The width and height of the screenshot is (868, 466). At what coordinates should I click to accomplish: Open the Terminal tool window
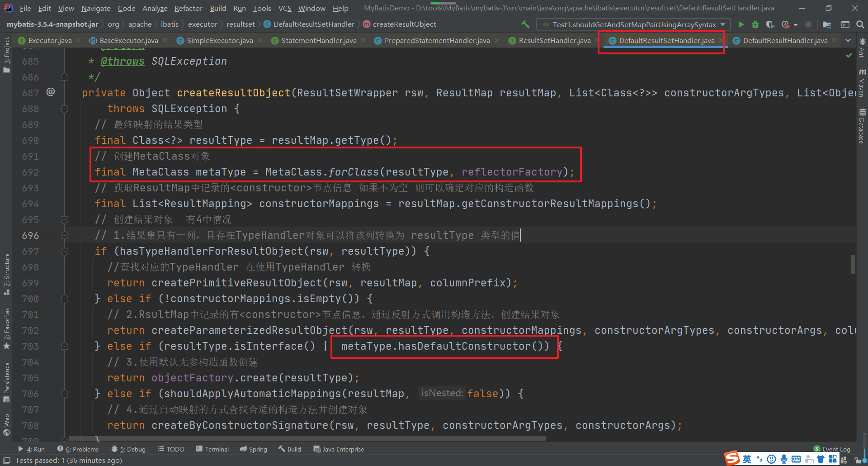(x=212, y=449)
